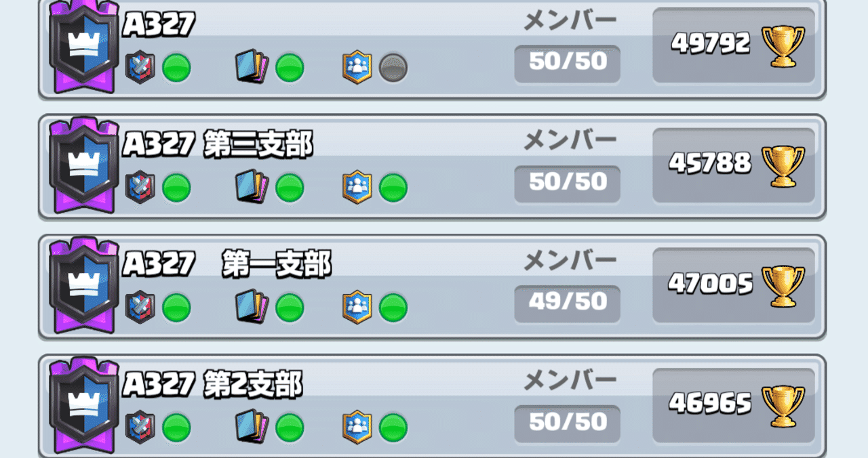
Task: Tap the 47005 trophy score panel
Action: tap(733, 286)
